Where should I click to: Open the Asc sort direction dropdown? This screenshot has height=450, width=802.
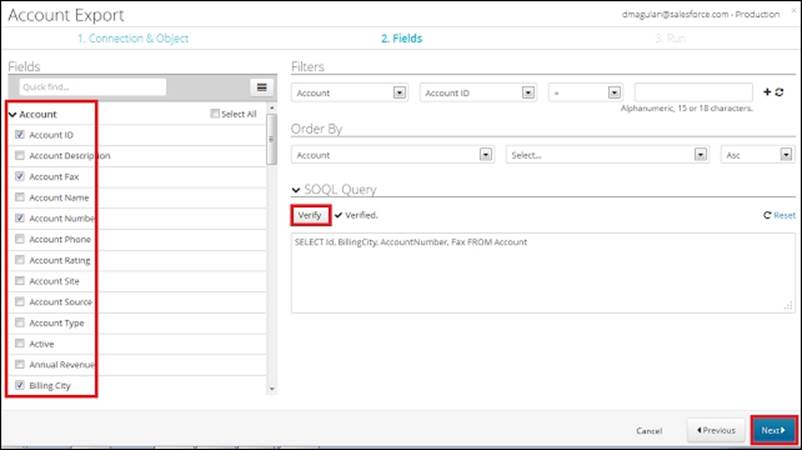[x=756, y=155]
